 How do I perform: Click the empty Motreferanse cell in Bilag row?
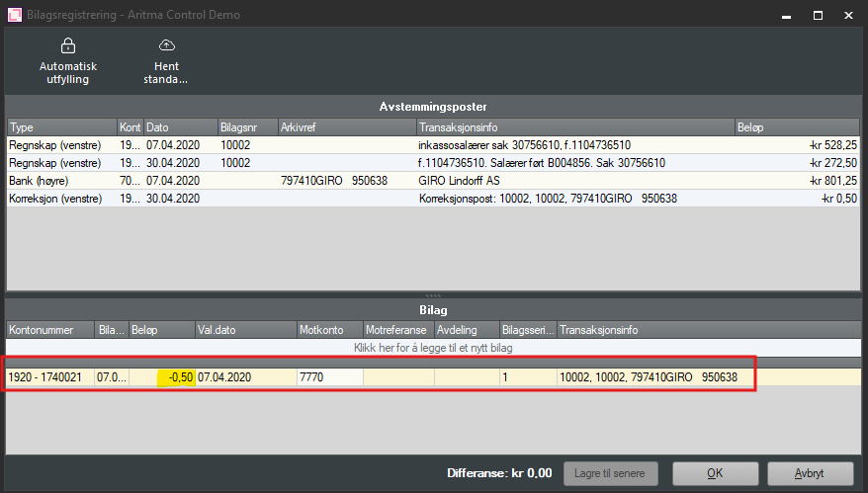[397, 377]
